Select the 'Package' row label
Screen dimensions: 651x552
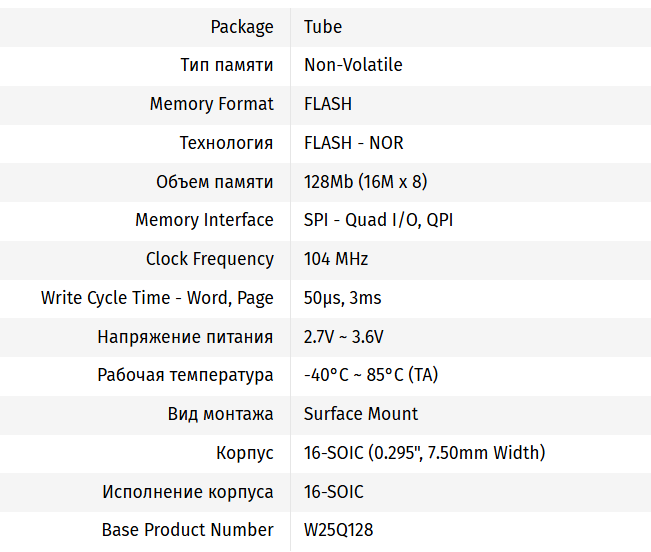[242, 27]
